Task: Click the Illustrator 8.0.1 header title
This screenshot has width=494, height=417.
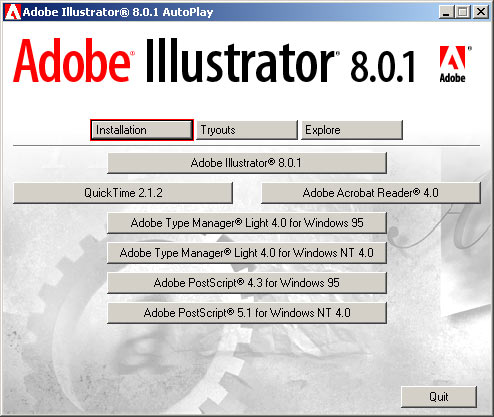Action: 280,61
